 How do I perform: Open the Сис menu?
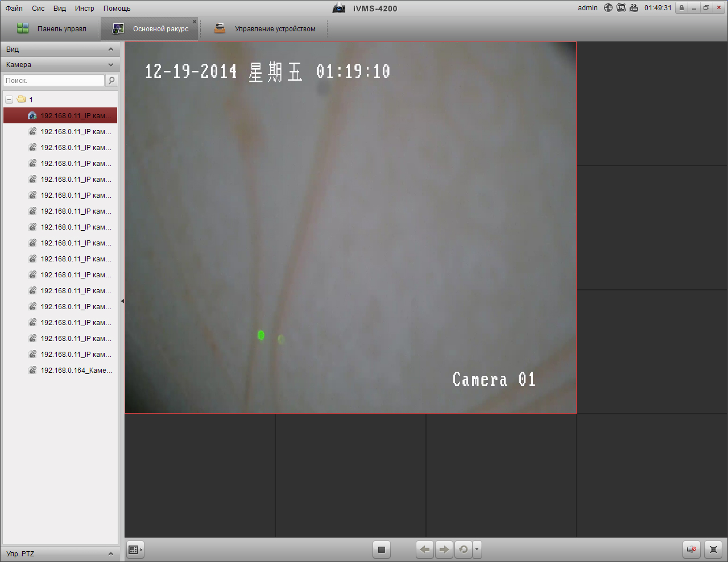pyautogui.click(x=38, y=8)
